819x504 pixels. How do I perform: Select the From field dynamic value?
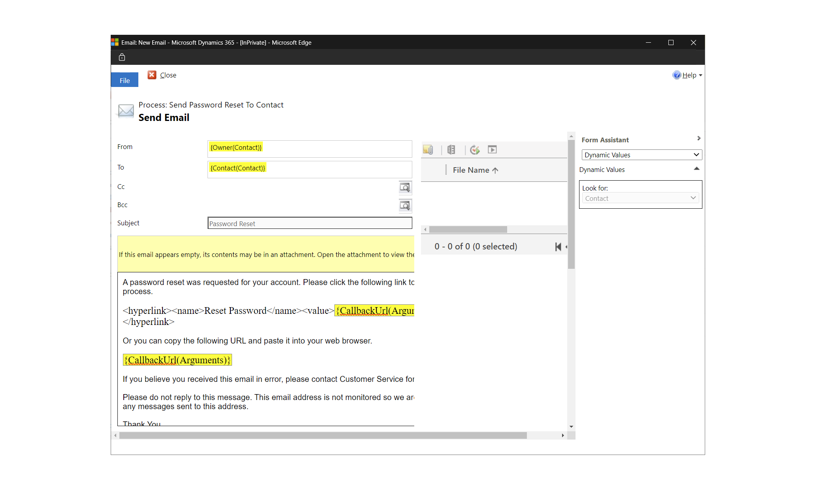pos(236,147)
